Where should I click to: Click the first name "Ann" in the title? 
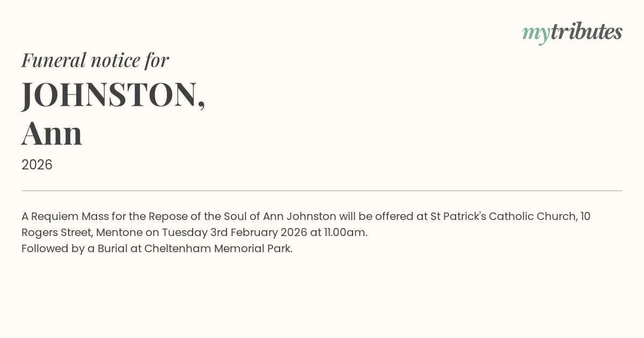[x=52, y=134]
